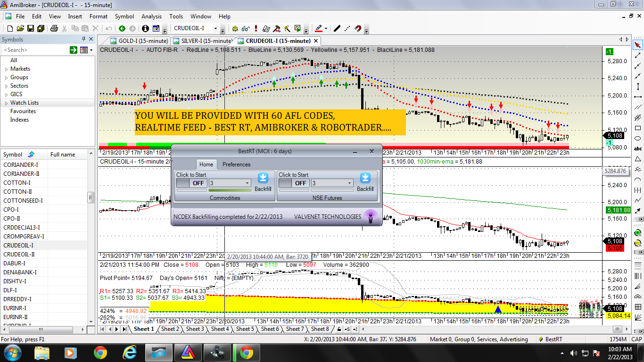The width and height of the screenshot is (644, 362).
Task: Open the Symbol Information icon
Action: (x=145, y=28)
